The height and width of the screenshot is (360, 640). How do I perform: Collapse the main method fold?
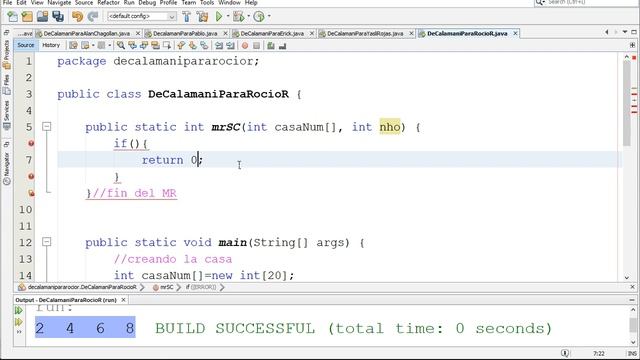pyautogui.click(x=47, y=242)
